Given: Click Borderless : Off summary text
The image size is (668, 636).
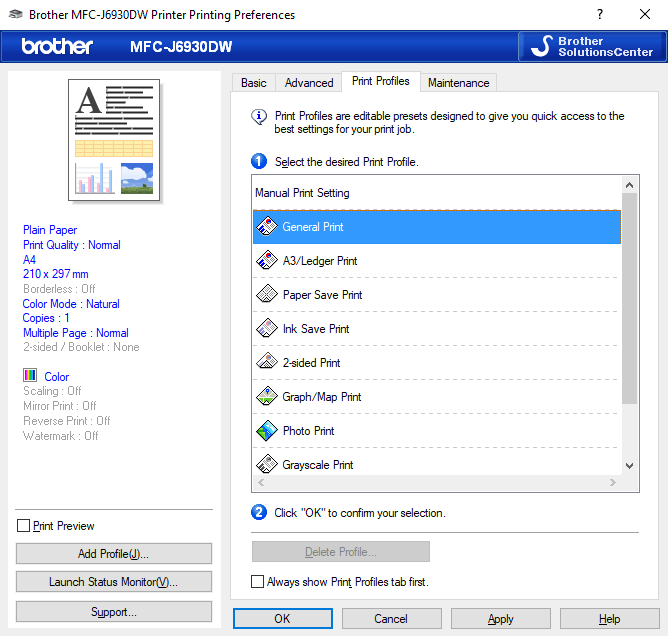Looking at the screenshot, I should point(59,289).
